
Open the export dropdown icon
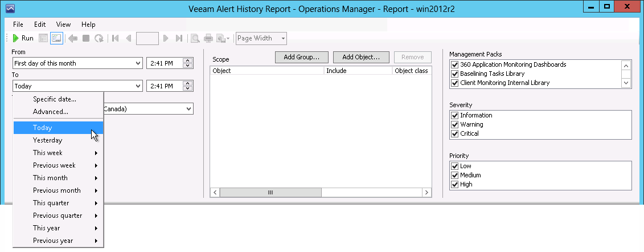coord(223,38)
